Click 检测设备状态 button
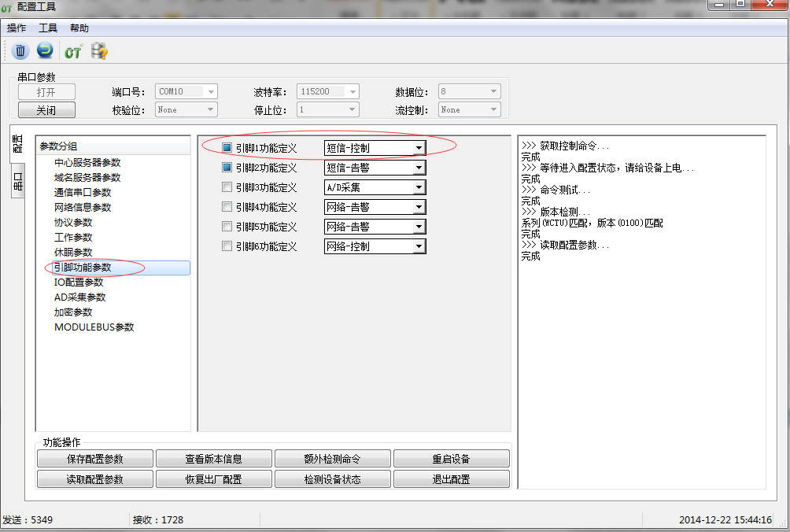This screenshot has height=532, width=790. click(333, 479)
